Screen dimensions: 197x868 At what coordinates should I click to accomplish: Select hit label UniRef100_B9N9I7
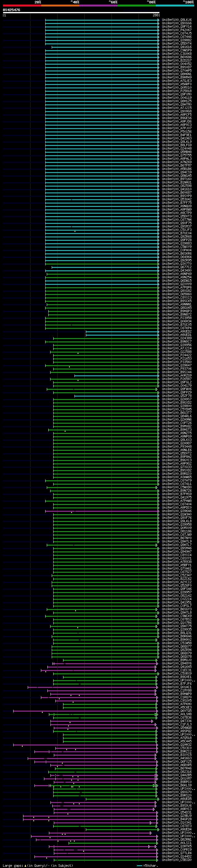click(177, 341)
